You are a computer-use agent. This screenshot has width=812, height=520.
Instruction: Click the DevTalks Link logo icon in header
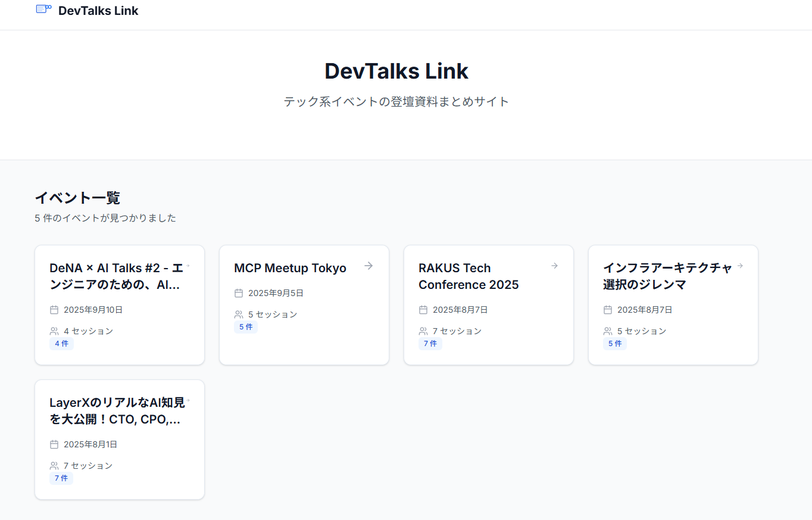click(x=43, y=9)
